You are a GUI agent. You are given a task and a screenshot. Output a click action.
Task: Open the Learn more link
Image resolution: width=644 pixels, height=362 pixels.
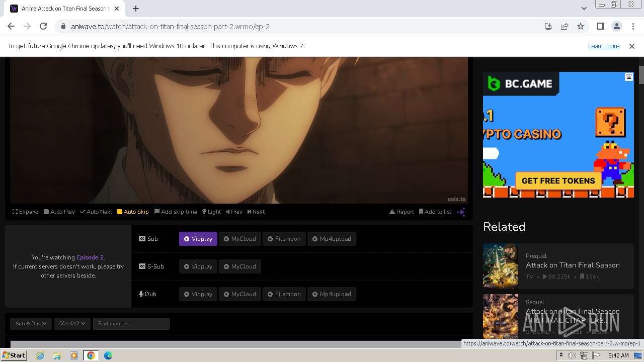(604, 46)
